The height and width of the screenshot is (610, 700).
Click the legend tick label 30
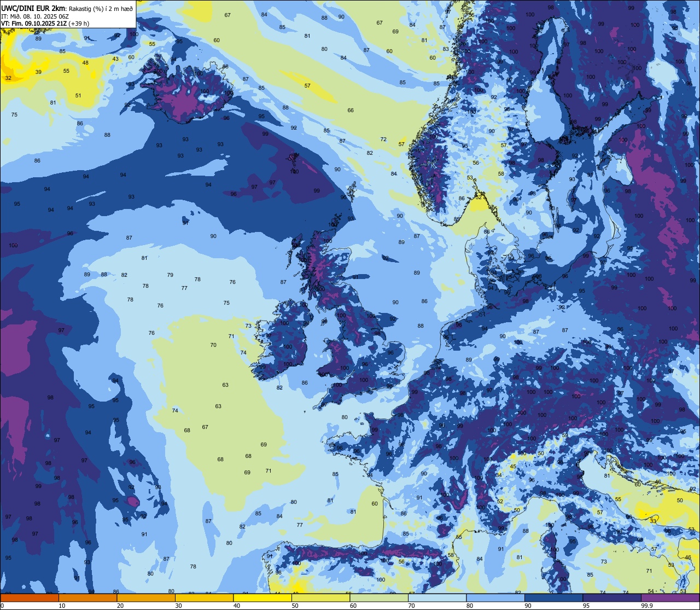tap(178, 606)
